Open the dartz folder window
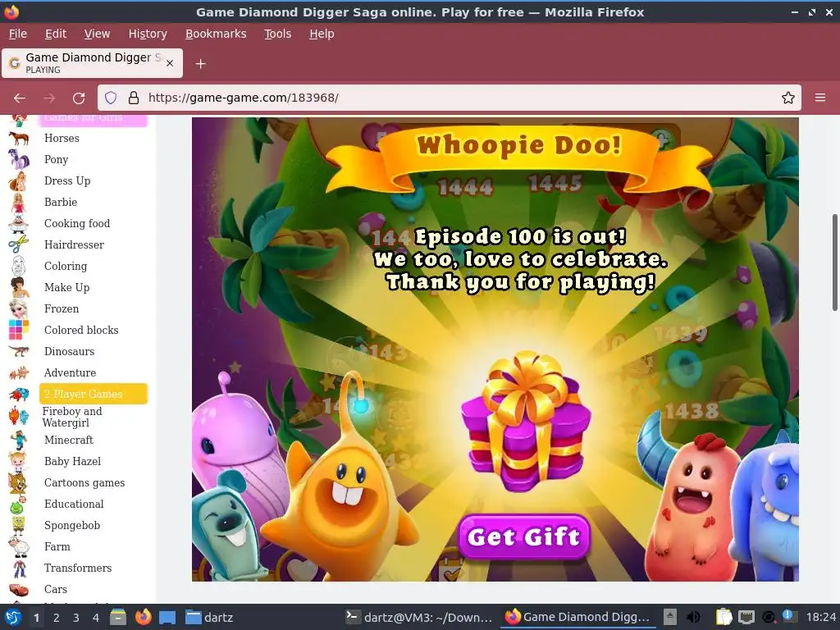 [x=209, y=617]
